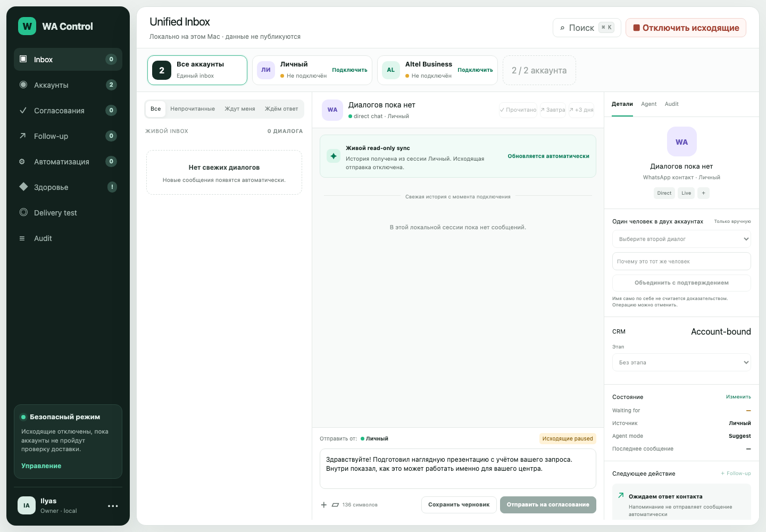Click Подключить for Altel Business account
This screenshot has width=766, height=532.
(x=475, y=70)
